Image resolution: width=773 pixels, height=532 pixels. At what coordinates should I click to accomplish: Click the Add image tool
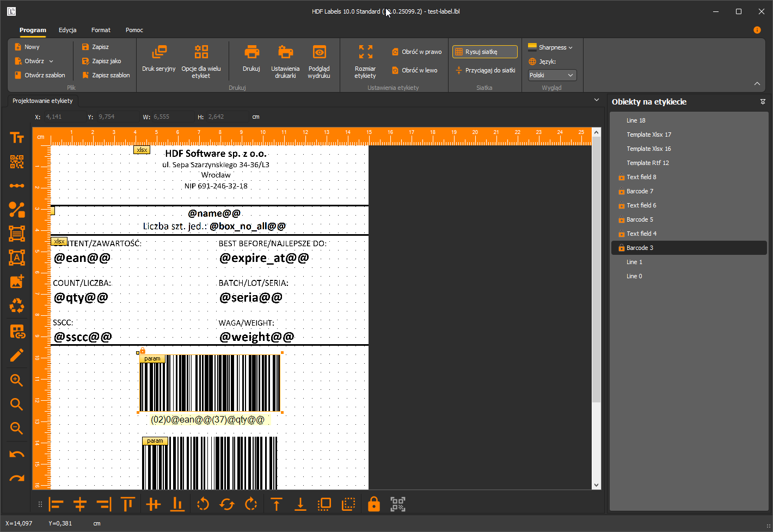(17, 282)
